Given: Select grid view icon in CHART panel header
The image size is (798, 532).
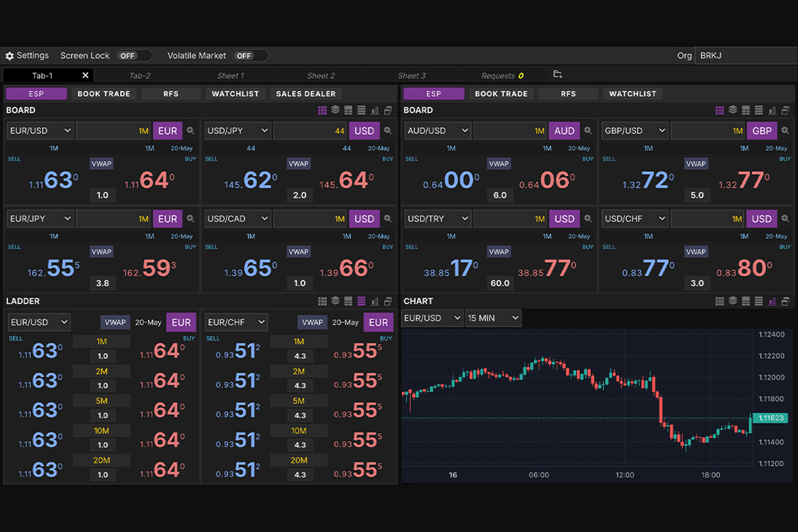Looking at the screenshot, I should (x=719, y=301).
